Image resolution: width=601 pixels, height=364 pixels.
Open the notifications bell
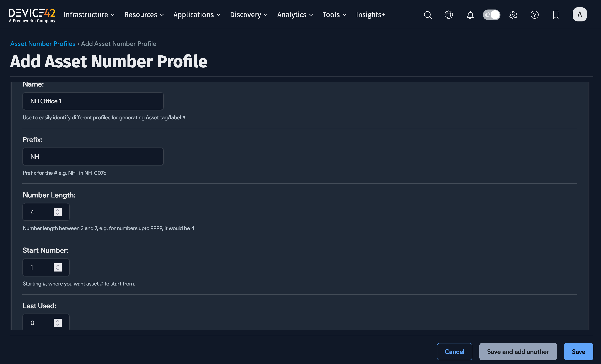pos(470,15)
